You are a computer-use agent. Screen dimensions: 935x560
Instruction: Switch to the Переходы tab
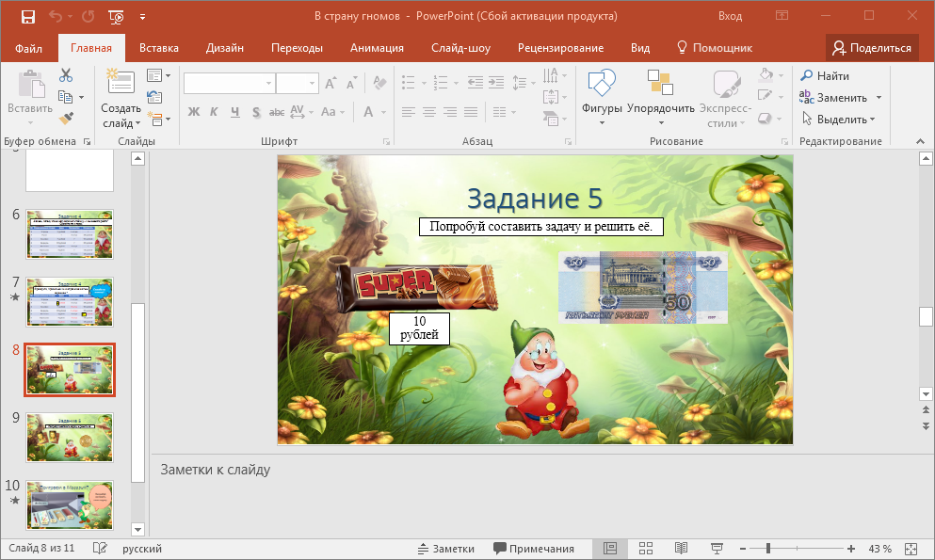click(x=297, y=48)
